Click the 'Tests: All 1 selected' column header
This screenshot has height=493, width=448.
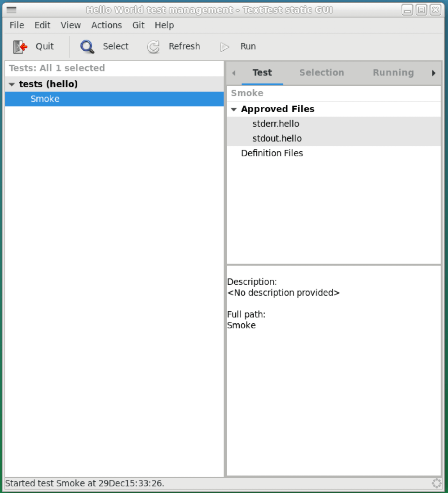point(114,68)
